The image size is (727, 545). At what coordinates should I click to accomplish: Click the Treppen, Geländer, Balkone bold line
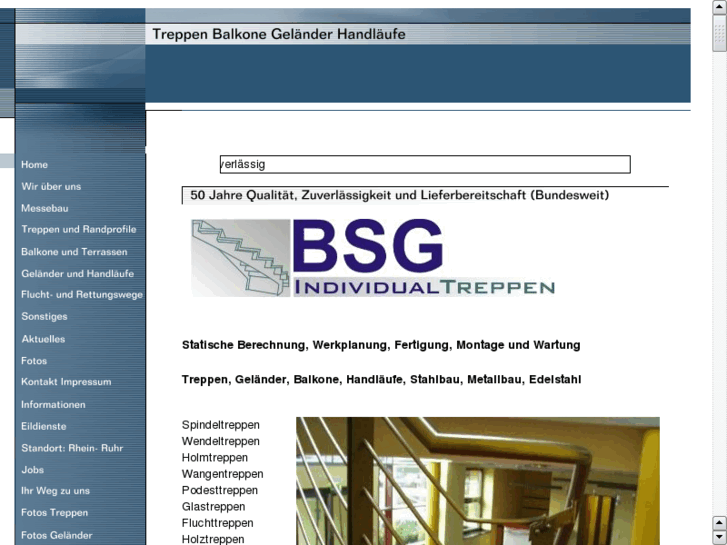[381, 380]
